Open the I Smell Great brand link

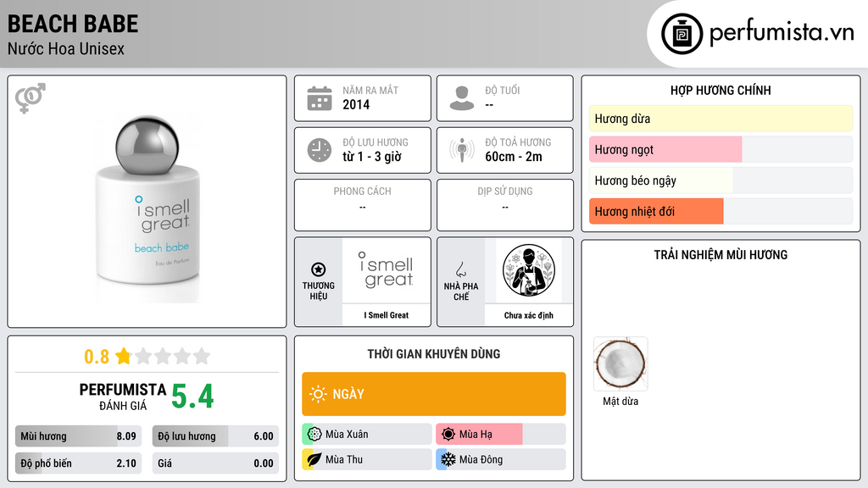point(387,315)
